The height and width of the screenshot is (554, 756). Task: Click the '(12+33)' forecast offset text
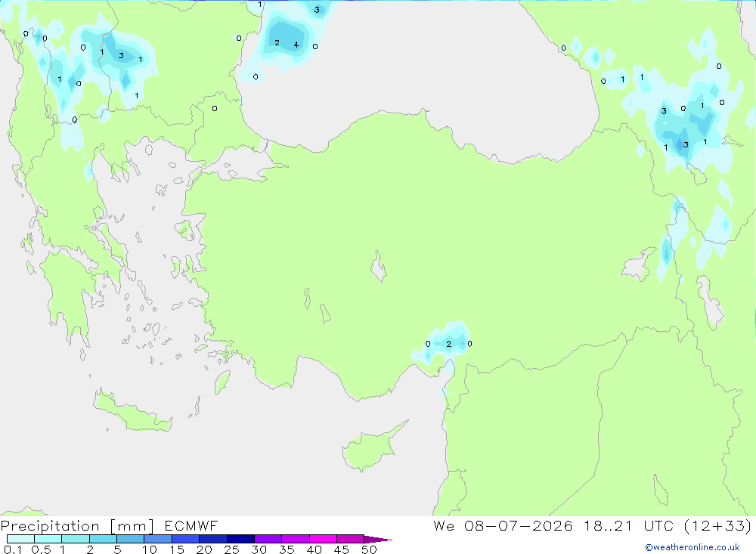[x=717, y=526]
